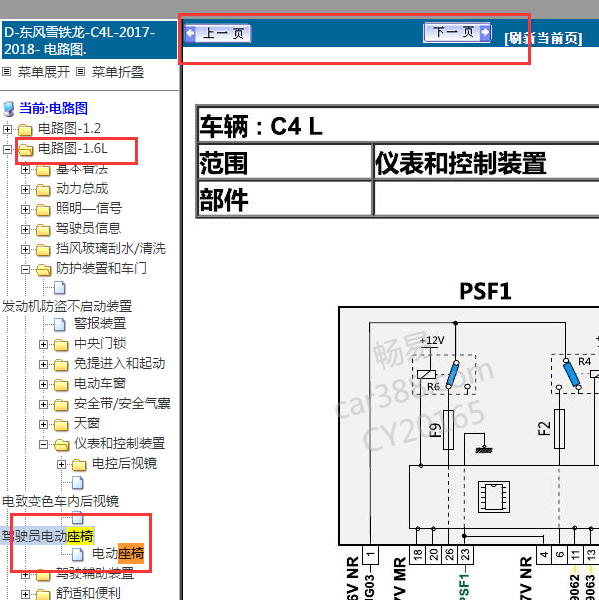
Task: Expand the 舒适和便利 folder node
Action: tap(25, 594)
